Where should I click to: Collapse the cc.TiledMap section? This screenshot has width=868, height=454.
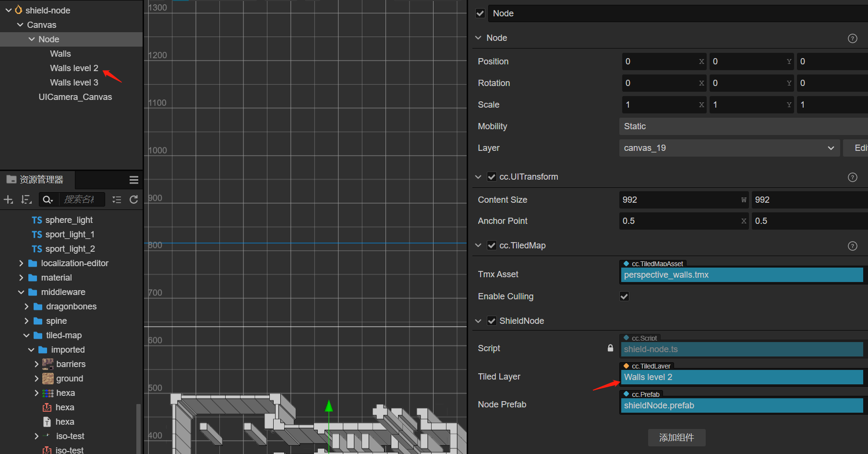tap(478, 245)
